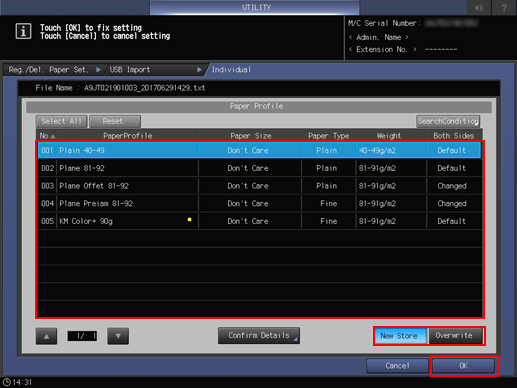Open help question mark icon
The height and width of the screenshot is (388, 517).
coord(504,7)
